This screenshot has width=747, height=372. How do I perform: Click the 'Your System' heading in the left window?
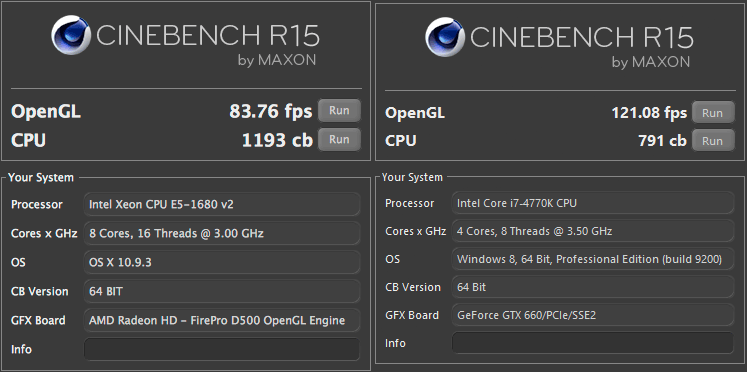click(41, 178)
